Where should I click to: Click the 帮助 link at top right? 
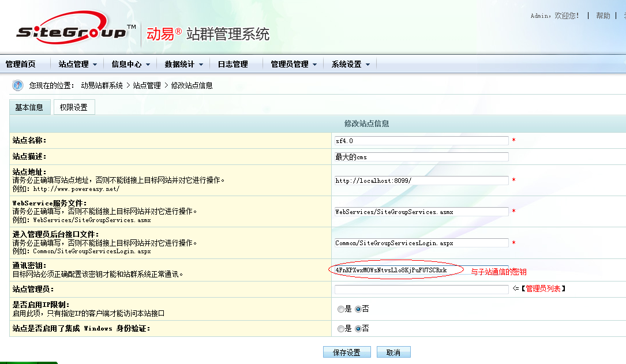[603, 16]
